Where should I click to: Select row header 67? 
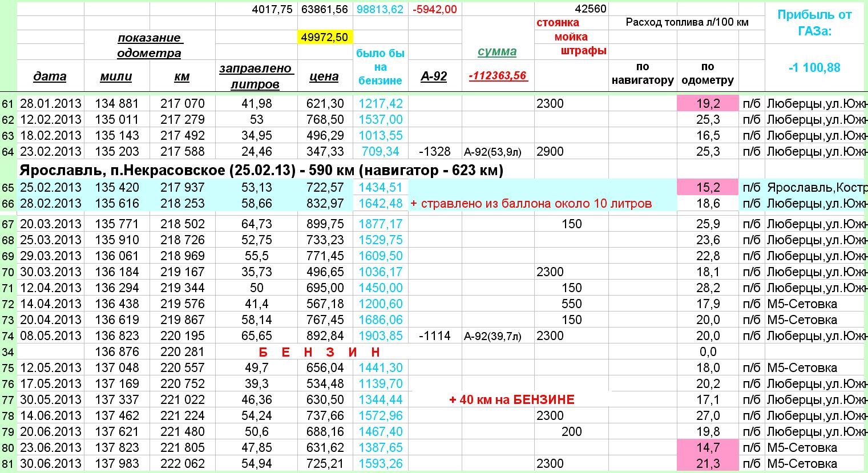[8, 224]
